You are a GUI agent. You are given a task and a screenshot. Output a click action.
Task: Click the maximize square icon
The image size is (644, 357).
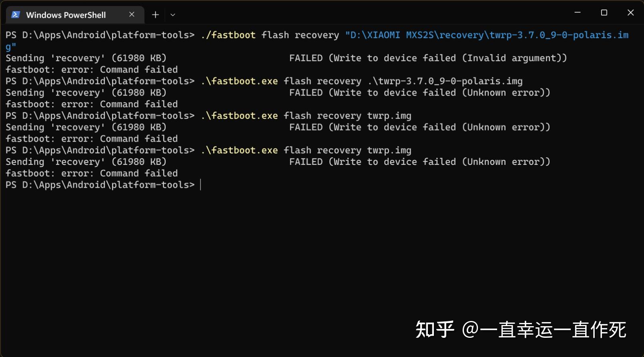pos(604,12)
